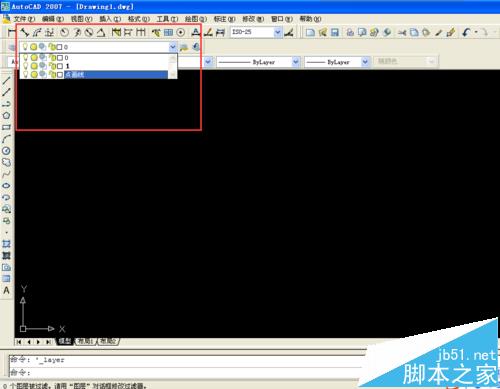Click color swatch of layer 1 row
This screenshot has height=389, width=500.
click(60, 66)
